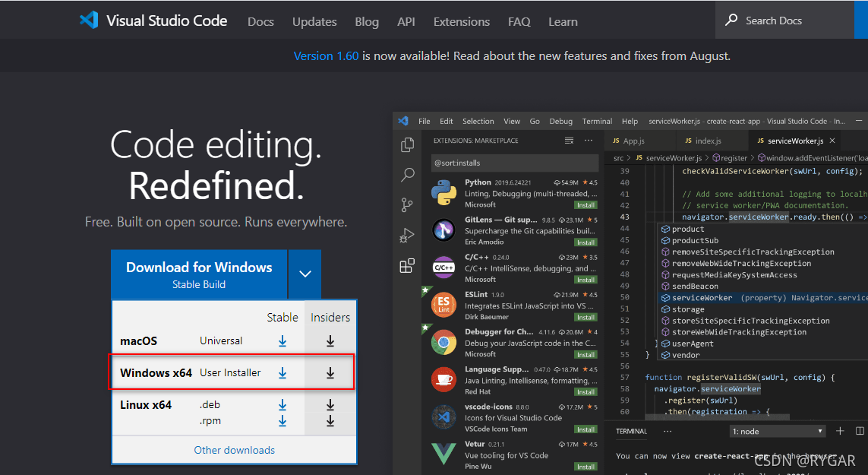
Task: Open Explorer icon in the activity bar
Action: (408, 144)
